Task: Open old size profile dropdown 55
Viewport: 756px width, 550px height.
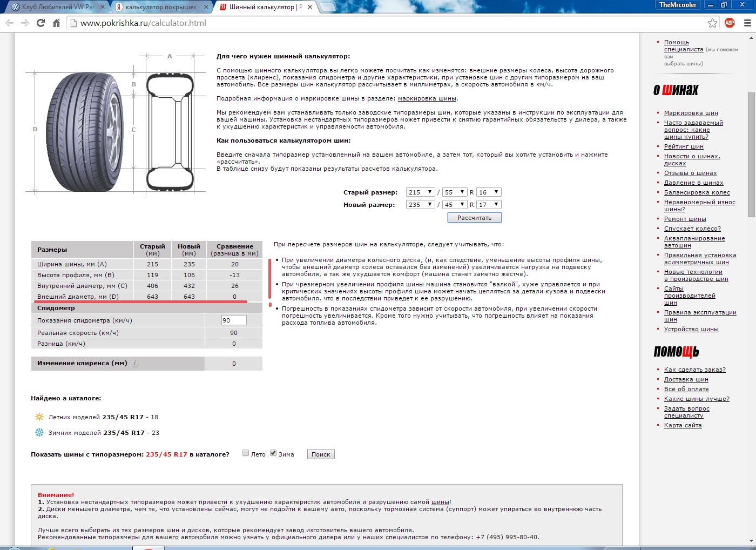Action: [454, 192]
